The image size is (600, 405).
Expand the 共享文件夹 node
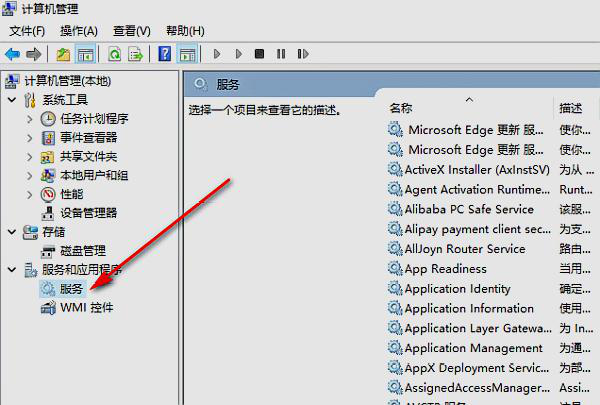(x=30, y=157)
